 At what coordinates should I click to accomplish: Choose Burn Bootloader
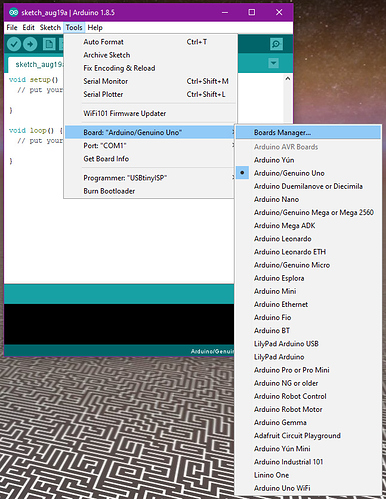(150, 191)
